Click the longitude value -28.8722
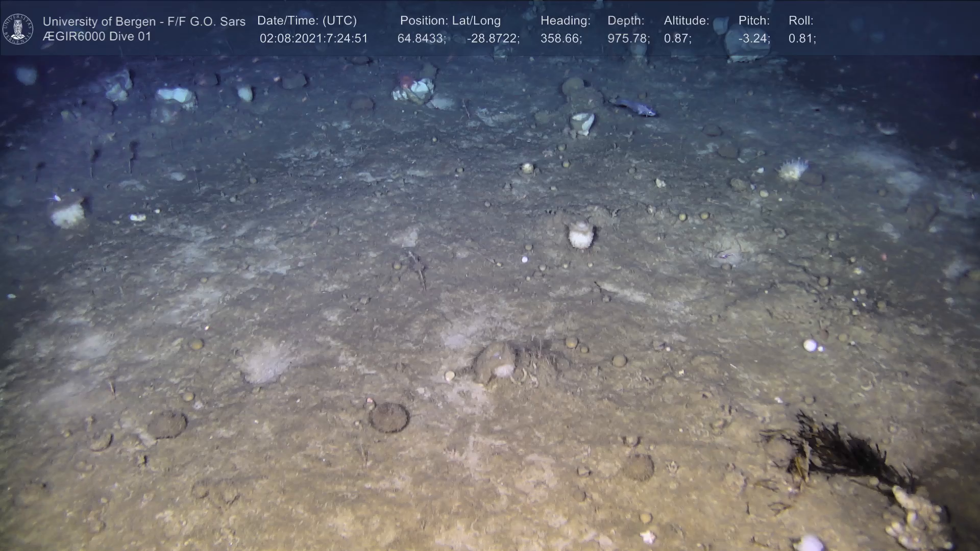980x551 pixels. [493, 39]
